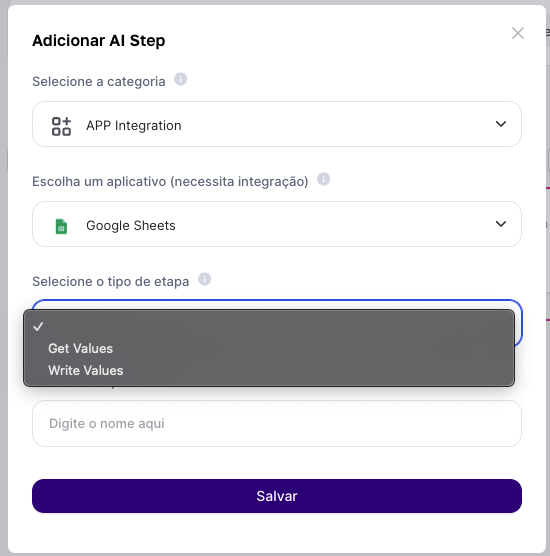550x556 pixels.
Task: Click info icon beside Selecione a categoria
Action: (180, 79)
